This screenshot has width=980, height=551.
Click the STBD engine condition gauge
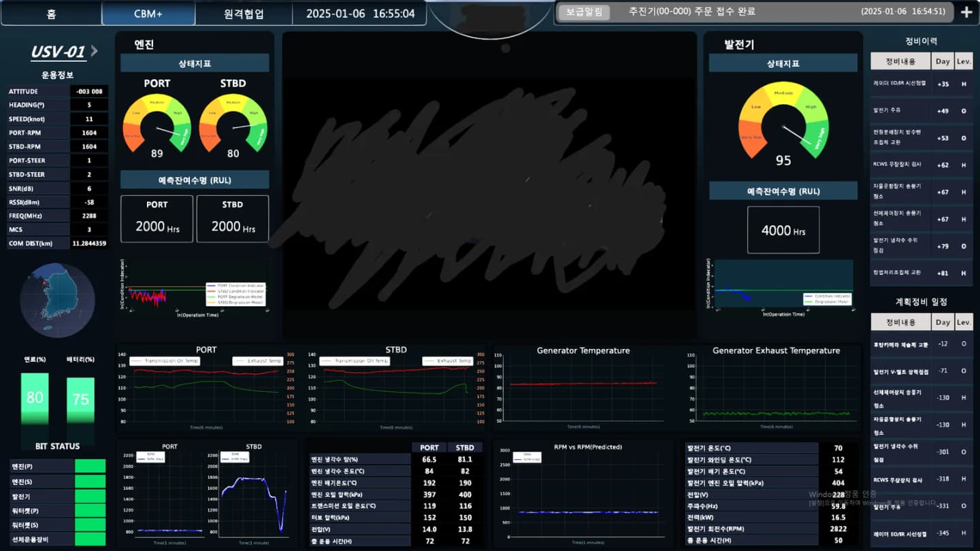(233, 122)
